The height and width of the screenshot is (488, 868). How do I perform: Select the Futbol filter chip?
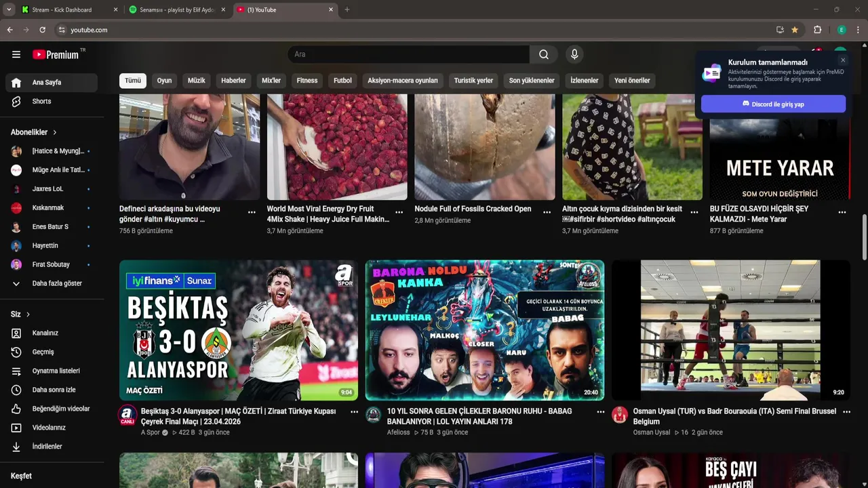342,80
